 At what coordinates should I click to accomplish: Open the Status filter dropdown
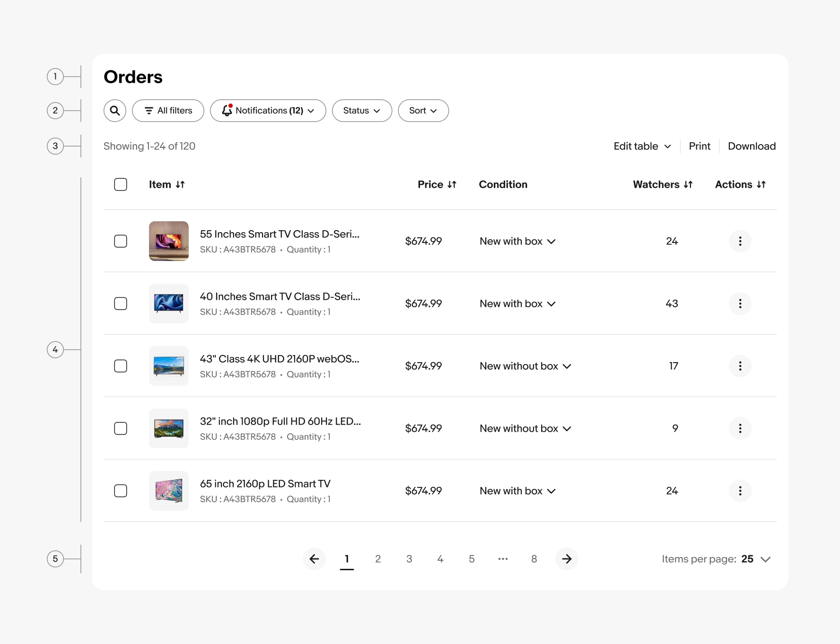[362, 111]
